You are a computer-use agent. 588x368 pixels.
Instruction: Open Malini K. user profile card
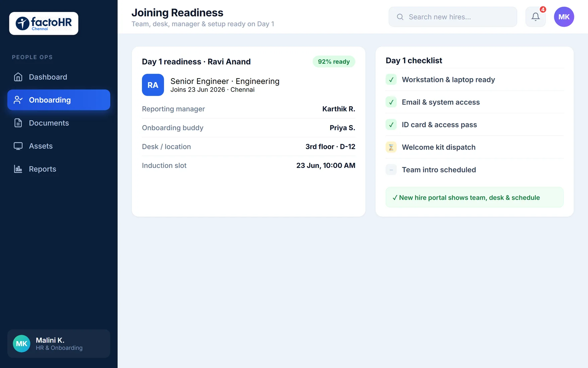click(x=59, y=344)
